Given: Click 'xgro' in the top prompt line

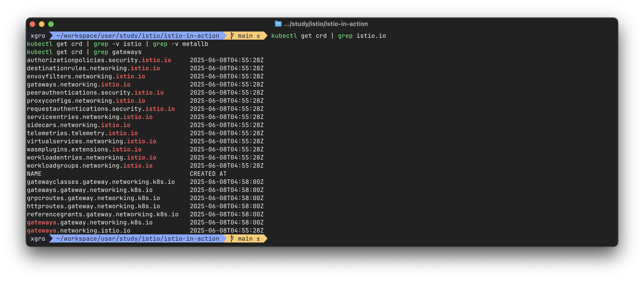Looking at the screenshot, I should click(38, 36).
